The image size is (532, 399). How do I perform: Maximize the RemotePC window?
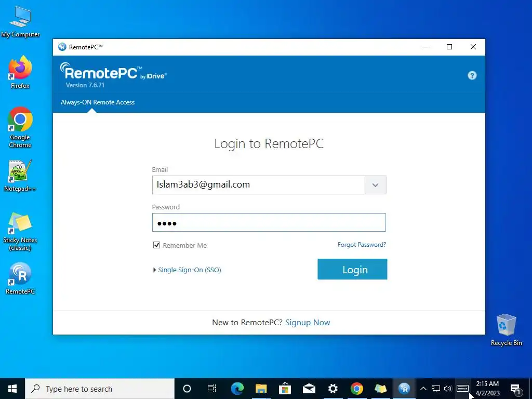[x=449, y=47]
